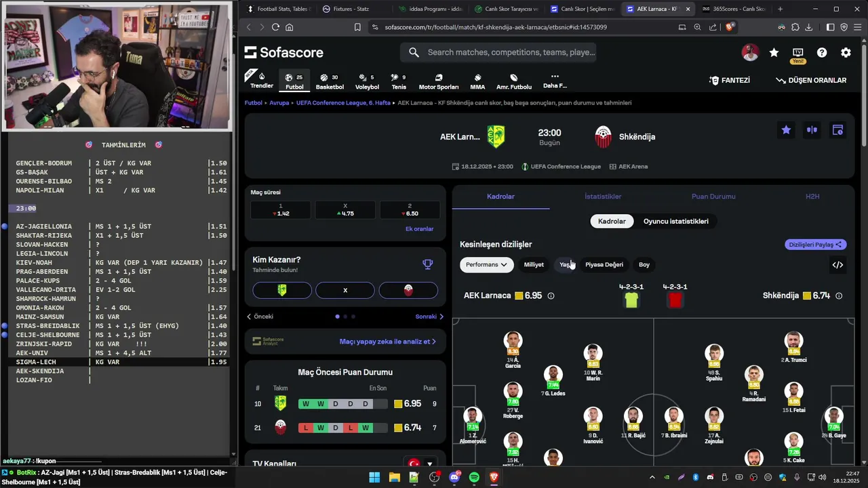The image size is (868, 488).
Task: Open UEFA Conference League breadcrumb
Action: 343,103
